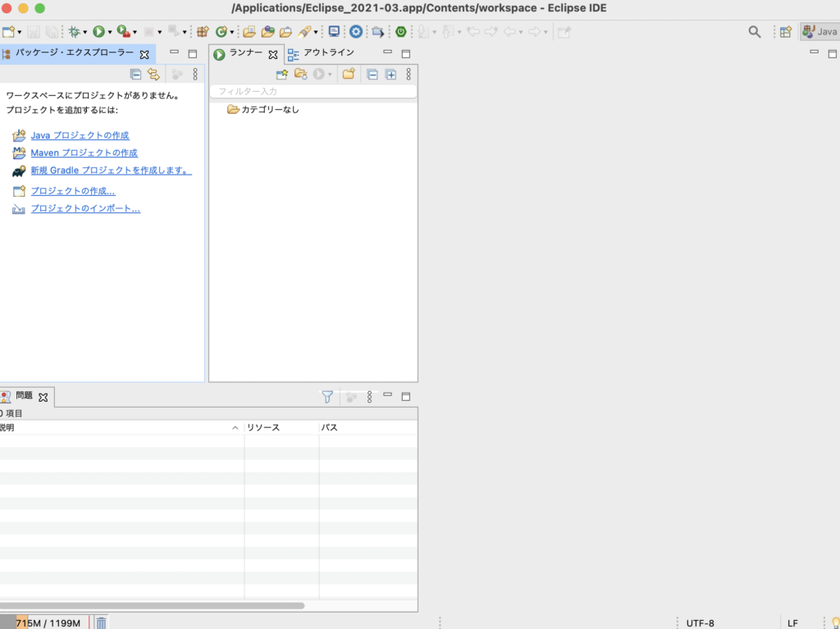840x629 pixels.
Task: Click the 新規 Gradle プロジェクトを作成します link
Action: (111, 171)
